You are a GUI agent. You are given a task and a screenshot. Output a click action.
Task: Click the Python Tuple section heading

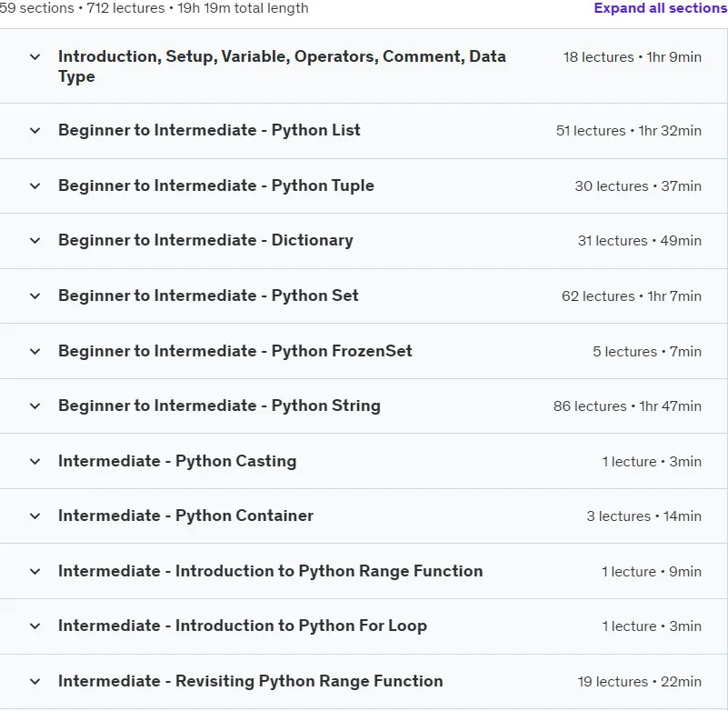[x=216, y=185]
